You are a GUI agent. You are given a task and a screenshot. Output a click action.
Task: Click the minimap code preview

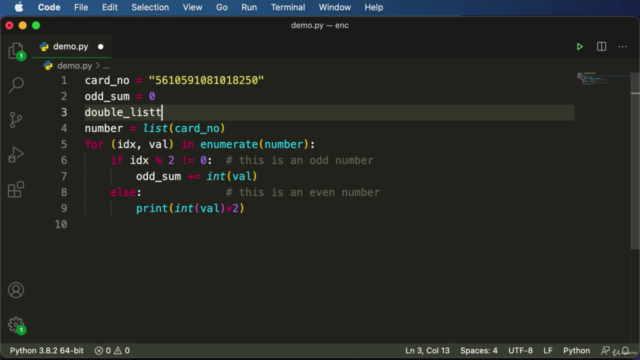pos(592,78)
